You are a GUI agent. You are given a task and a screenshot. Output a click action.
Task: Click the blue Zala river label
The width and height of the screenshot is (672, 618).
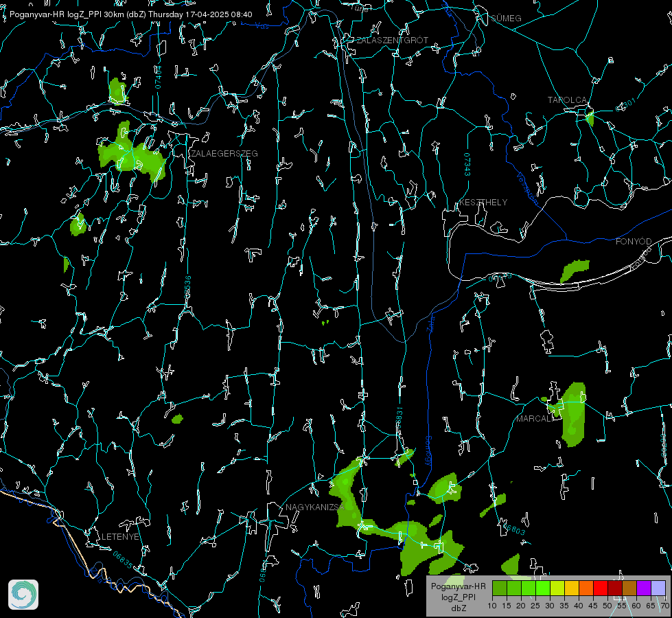pyautogui.click(x=430, y=323)
